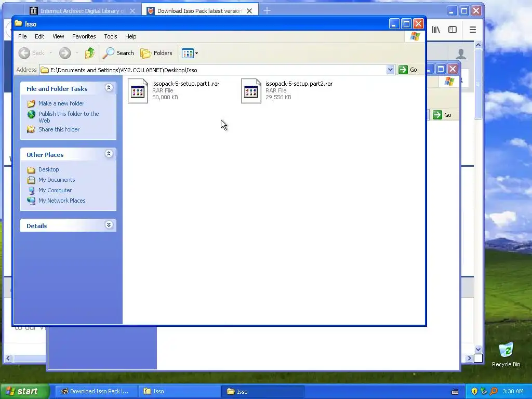
Task: Open the browser Library icon
Action: (x=436, y=30)
